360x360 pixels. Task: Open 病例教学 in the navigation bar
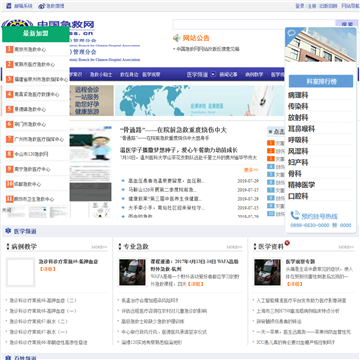click(254, 75)
